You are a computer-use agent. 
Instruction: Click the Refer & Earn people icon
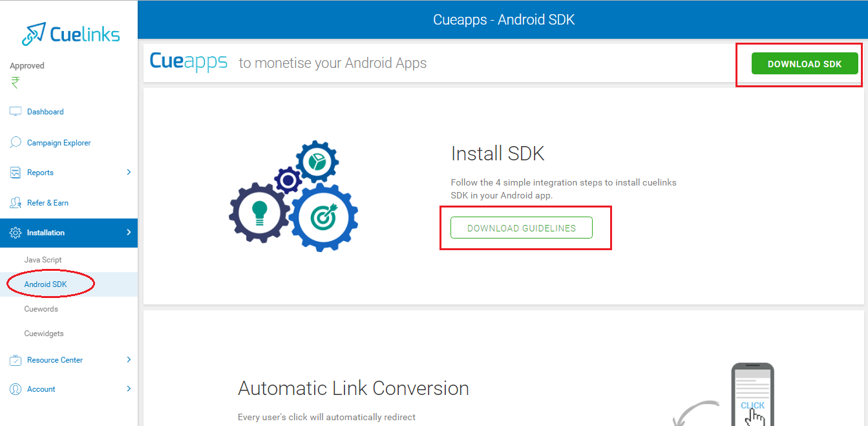tap(16, 203)
